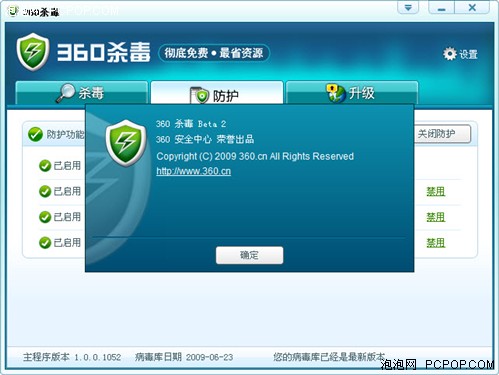This screenshot has width=499, height=375.
Task: Click the second 禁用 link
Action: coord(436,217)
